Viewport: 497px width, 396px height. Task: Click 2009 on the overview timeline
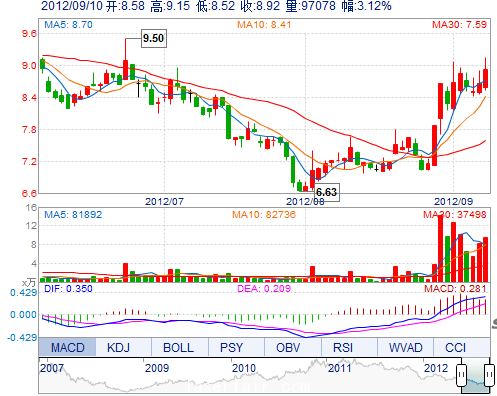tap(157, 368)
